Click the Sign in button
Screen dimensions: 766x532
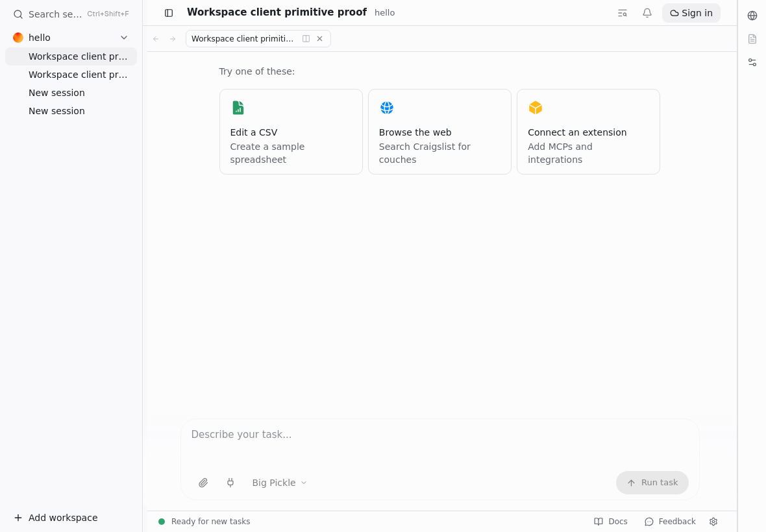[691, 13]
